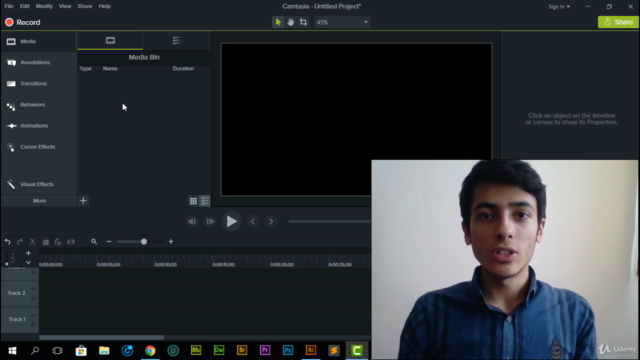Click the timeline zoom magnifier icon

94,242
